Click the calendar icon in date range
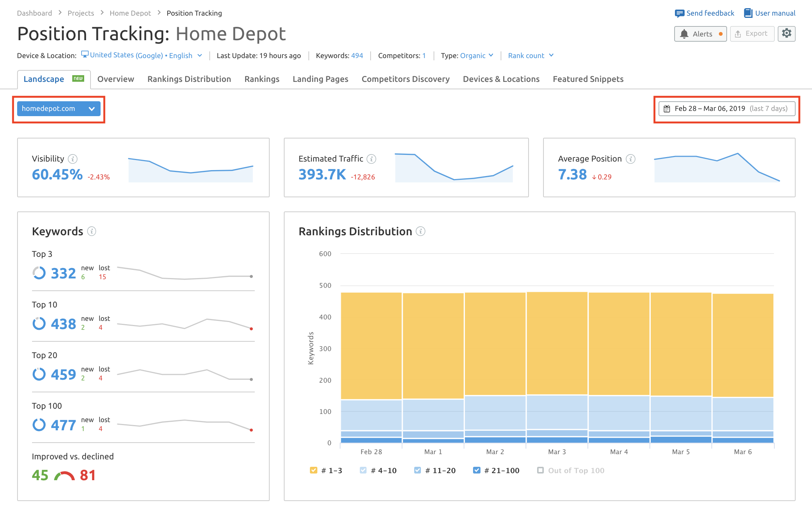Image resolution: width=812 pixels, height=507 pixels. click(667, 109)
